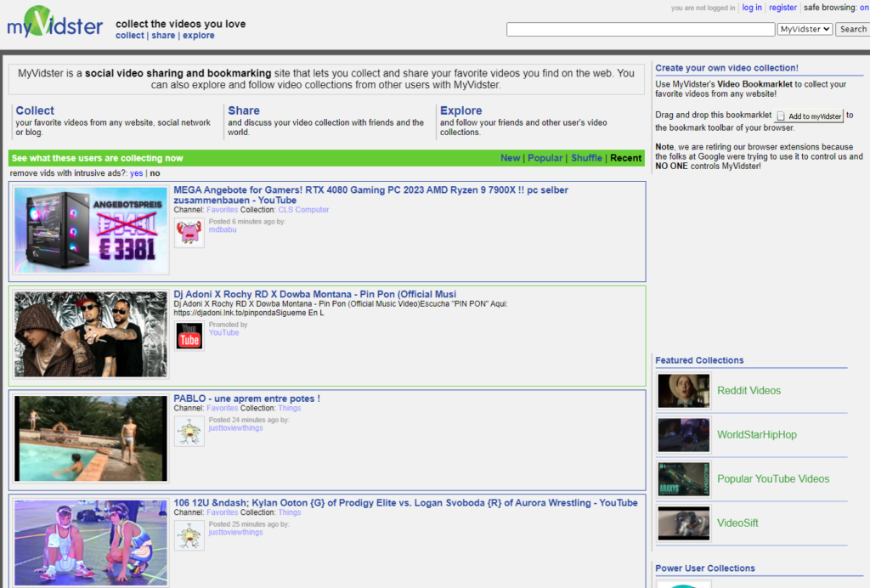Open mdbabu's pink crab avatar

(x=189, y=233)
